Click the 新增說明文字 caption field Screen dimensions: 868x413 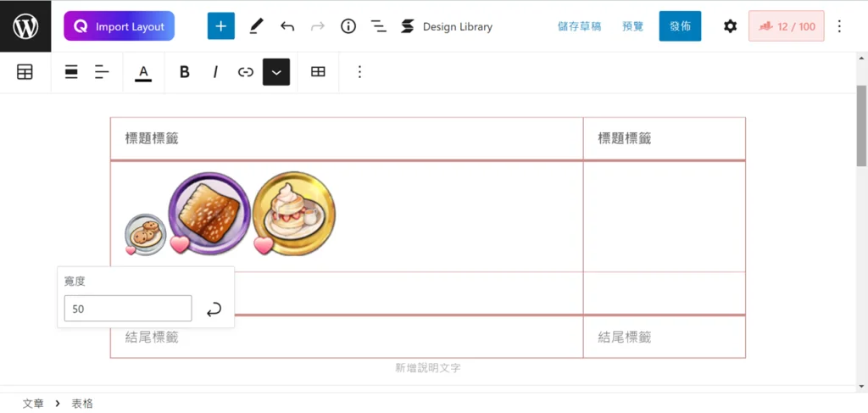tap(428, 368)
